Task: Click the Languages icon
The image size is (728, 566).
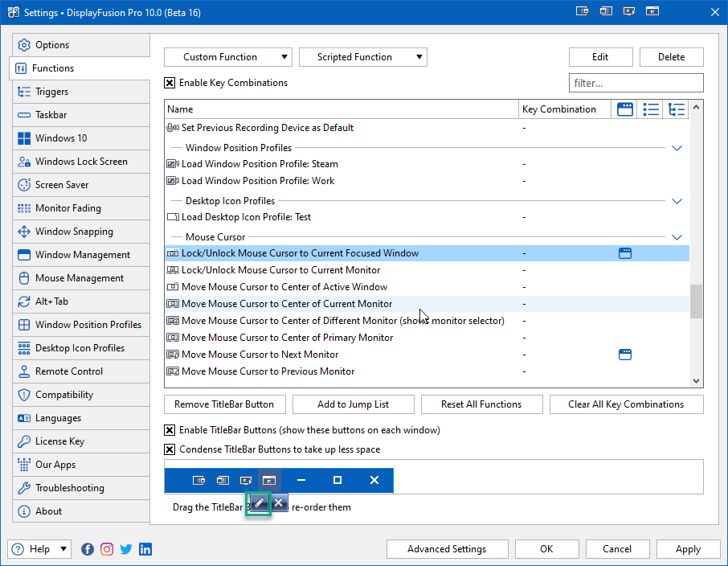Action: tap(23, 418)
